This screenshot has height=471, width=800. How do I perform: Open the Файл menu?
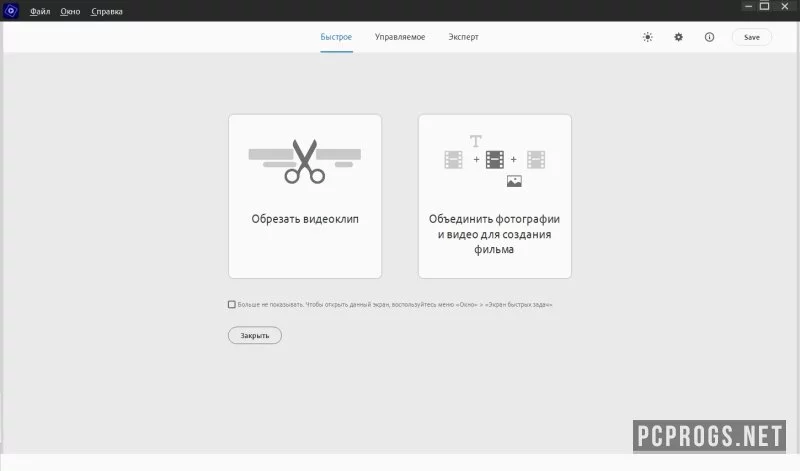[x=40, y=11]
